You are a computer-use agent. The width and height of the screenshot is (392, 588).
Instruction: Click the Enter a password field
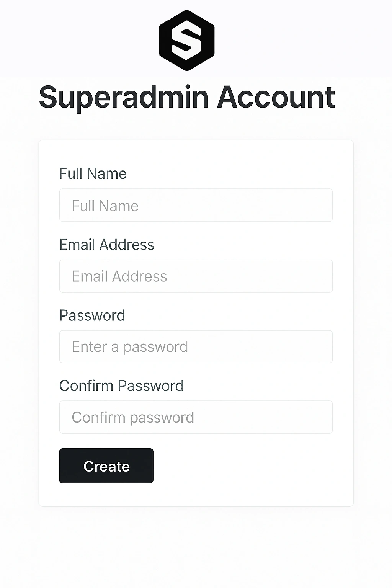coord(196,346)
